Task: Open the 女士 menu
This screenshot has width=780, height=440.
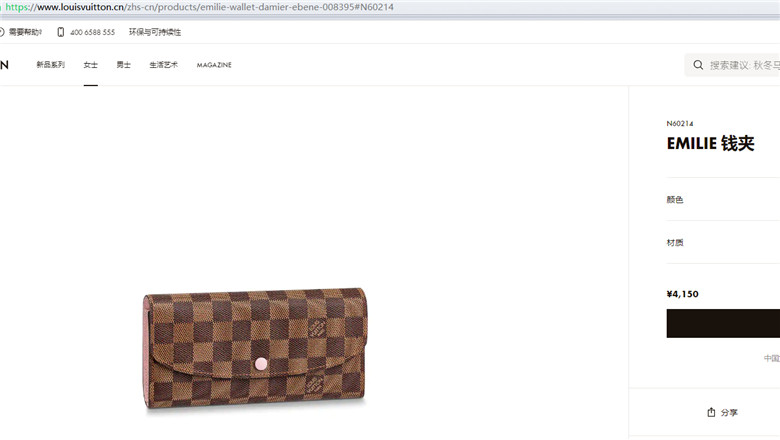Action: point(91,65)
